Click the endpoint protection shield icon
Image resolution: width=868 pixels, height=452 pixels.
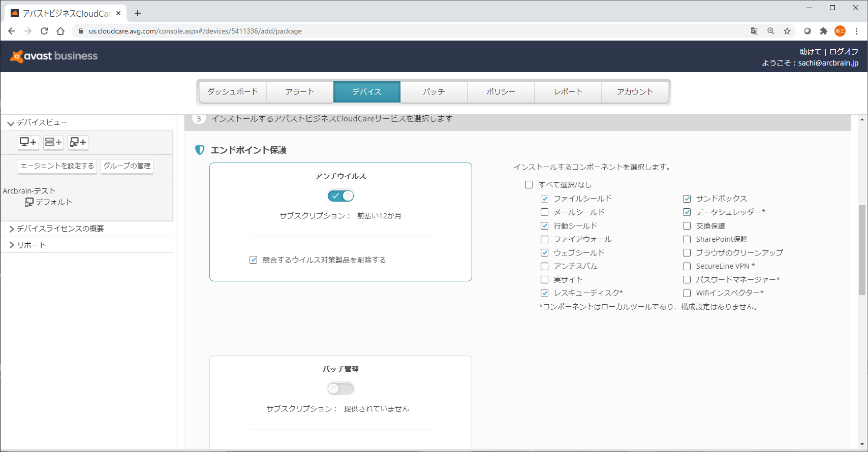tap(200, 150)
